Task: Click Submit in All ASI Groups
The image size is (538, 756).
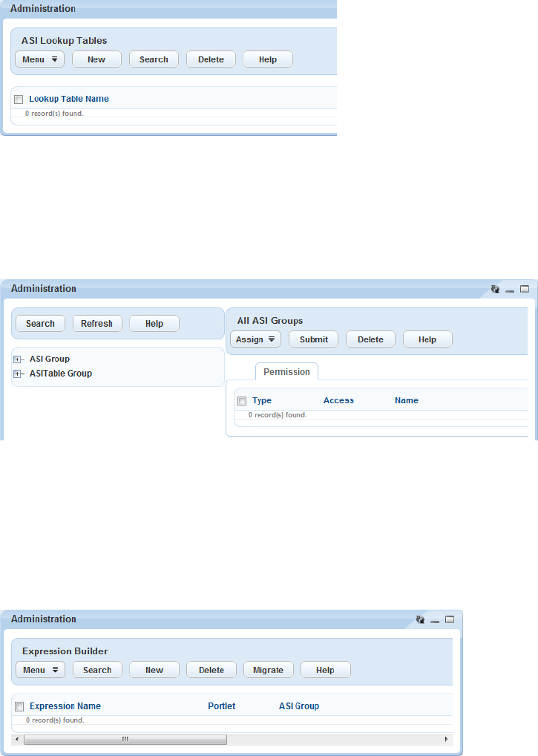Action: click(x=314, y=339)
